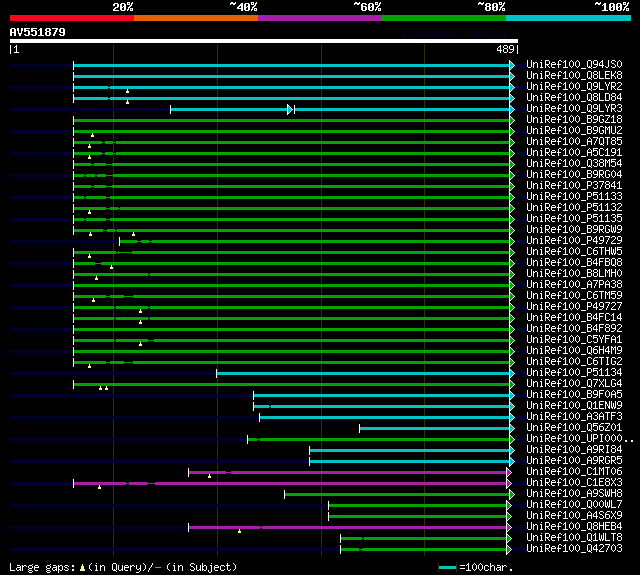Click the UniRef100_P51134 label
The height and width of the screenshot is (575, 640).
click(x=574, y=373)
